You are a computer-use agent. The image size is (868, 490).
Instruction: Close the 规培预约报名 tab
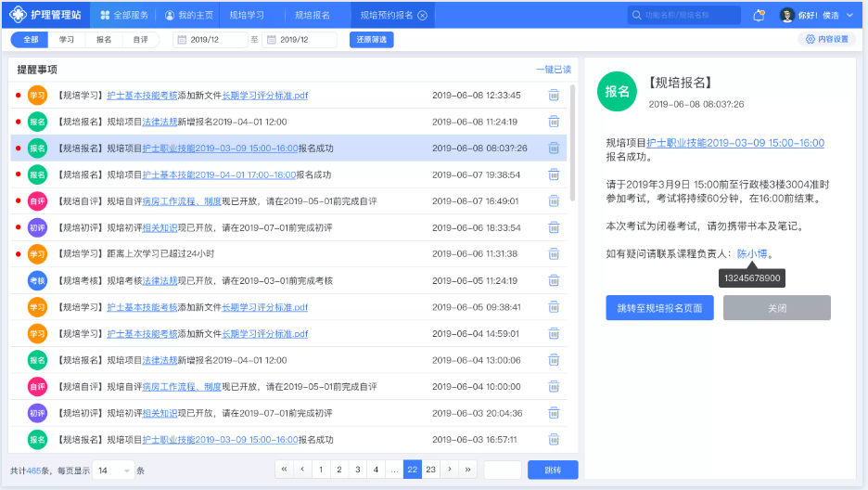coord(422,16)
